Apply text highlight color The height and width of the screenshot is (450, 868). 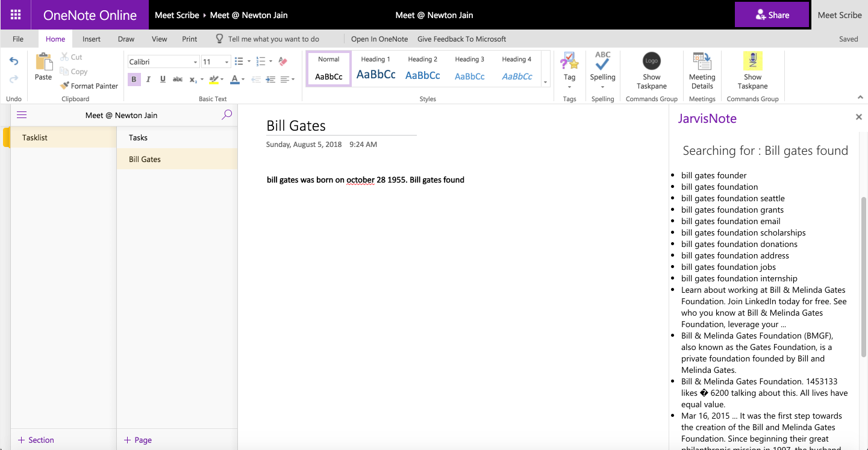(213, 79)
